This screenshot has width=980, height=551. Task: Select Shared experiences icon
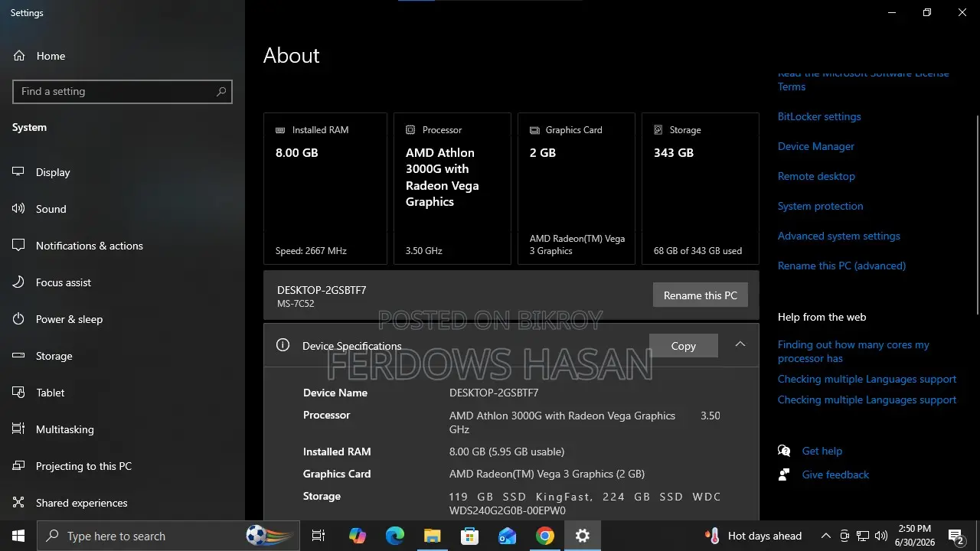point(18,503)
